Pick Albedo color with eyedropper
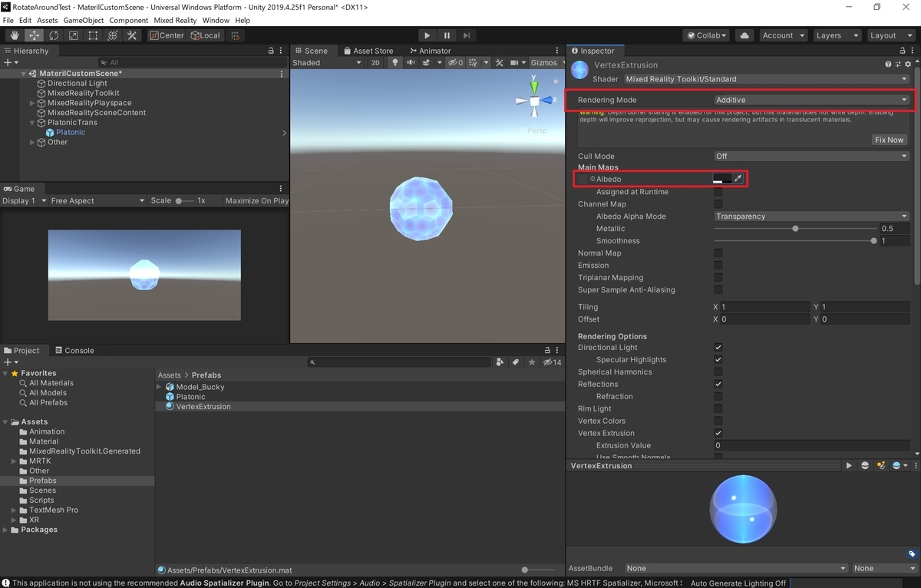Viewport: 921px width, 588px height. 738,179
